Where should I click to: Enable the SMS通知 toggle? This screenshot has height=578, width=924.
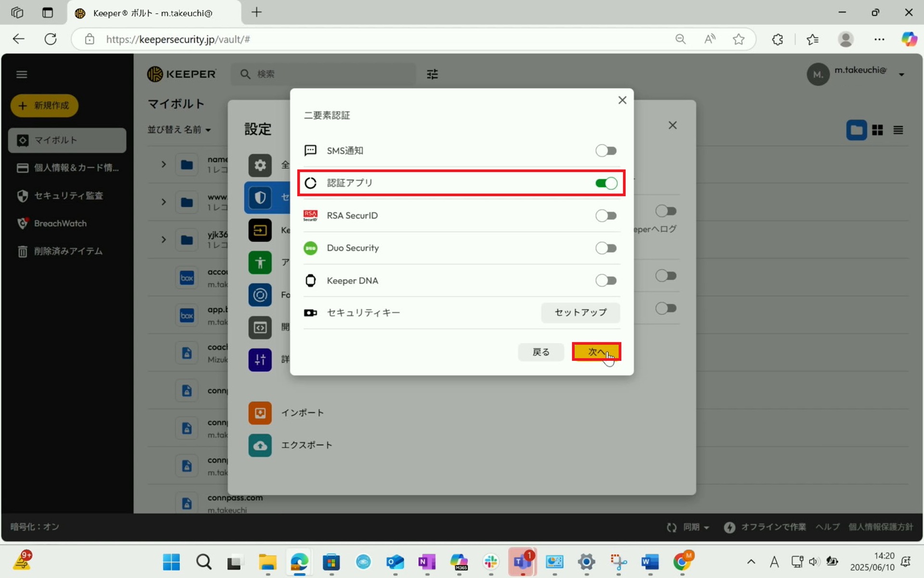605,151
